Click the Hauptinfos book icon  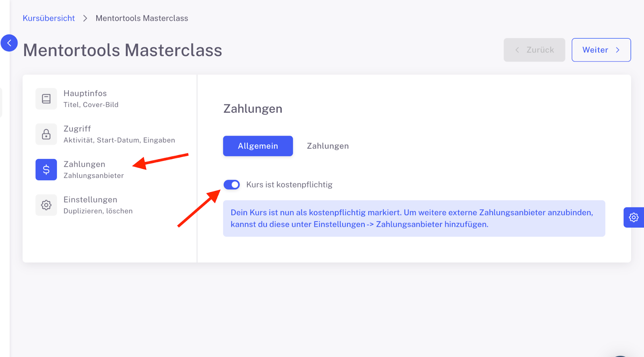coord(46,99)
